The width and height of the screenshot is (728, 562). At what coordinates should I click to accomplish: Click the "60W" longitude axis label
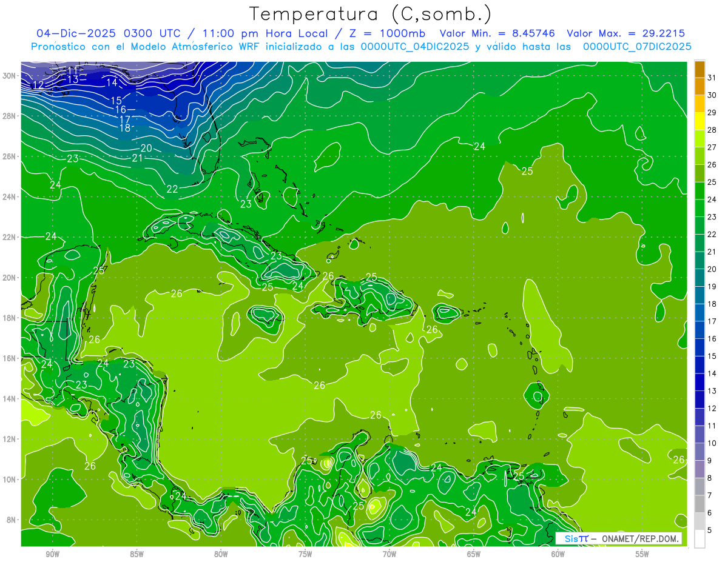coord(558,554)
